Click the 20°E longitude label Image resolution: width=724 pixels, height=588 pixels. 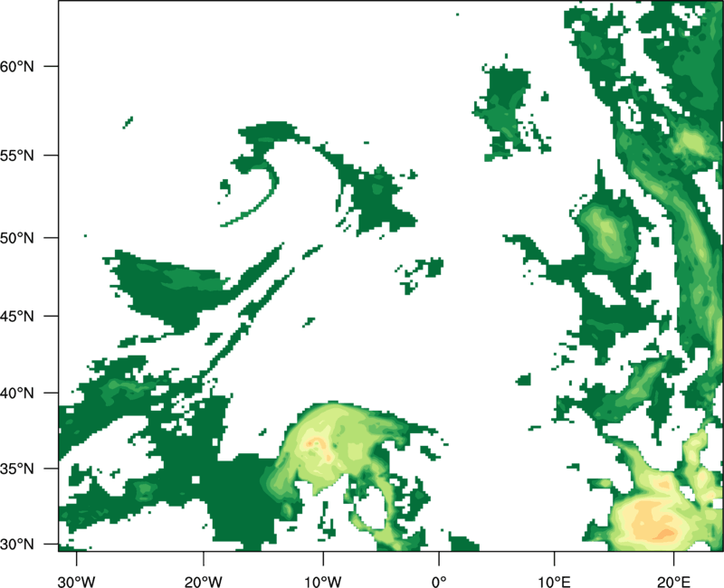pos(673,582)
